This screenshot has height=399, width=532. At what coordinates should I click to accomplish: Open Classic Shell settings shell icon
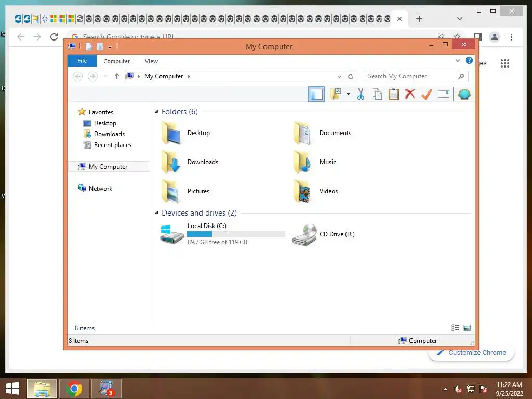pyautogui.click(x=464, y=94)
